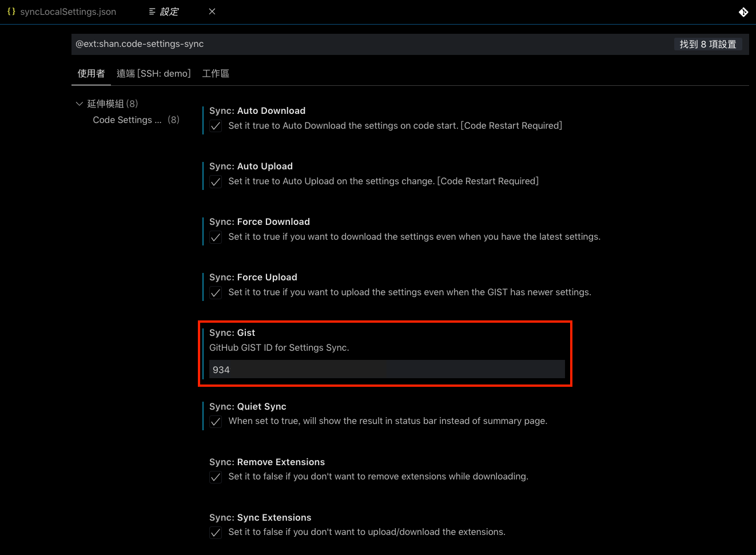Viewport: 756px width, 555px height.
Task: Close the 設定 tab
Action: tap(212, 11)
